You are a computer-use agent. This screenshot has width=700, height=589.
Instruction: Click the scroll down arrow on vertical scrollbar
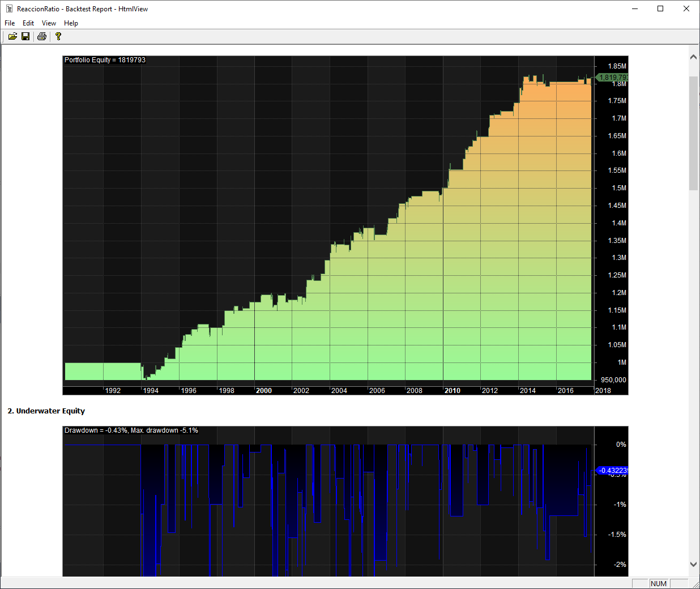(x=694, y=564)
